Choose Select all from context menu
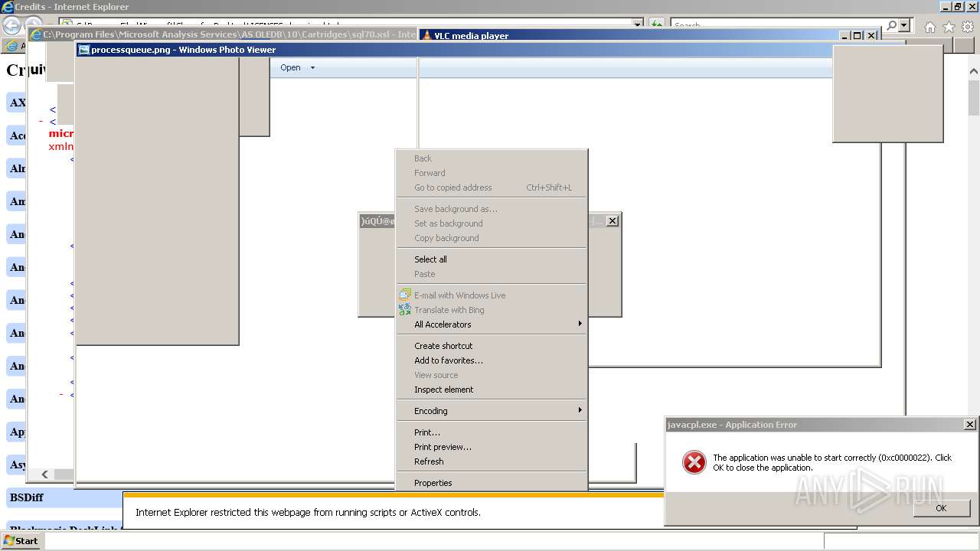 [491, 259]
